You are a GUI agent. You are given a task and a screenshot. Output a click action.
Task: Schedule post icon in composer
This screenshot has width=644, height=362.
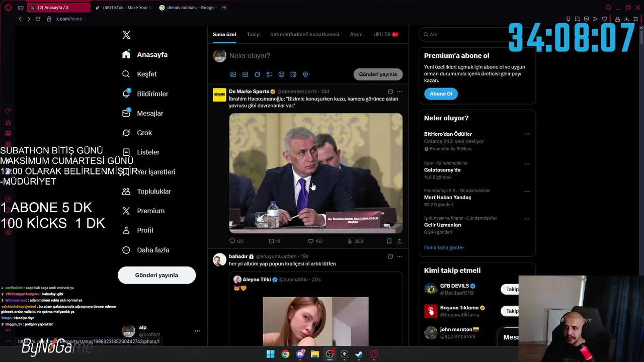[293, 74]
